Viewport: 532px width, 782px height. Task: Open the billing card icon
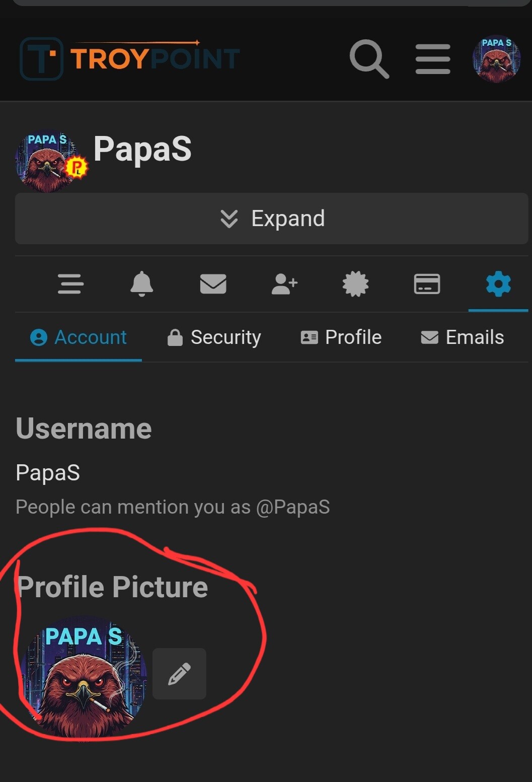click(427, 284)
